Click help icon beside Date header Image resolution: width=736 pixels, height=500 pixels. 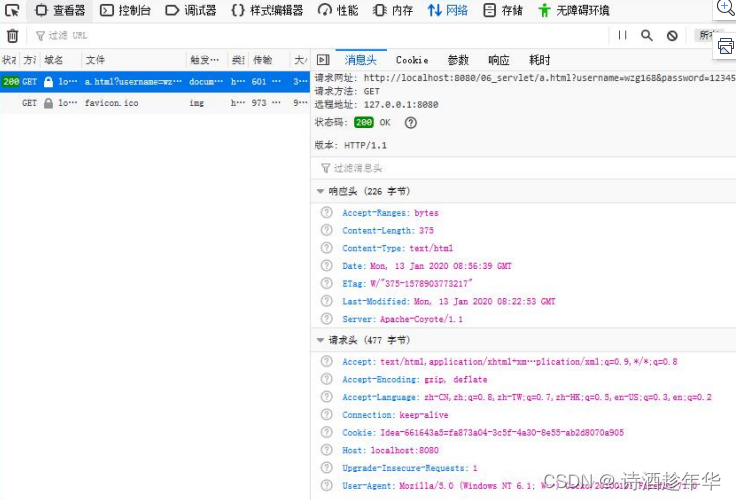(327, 266)
